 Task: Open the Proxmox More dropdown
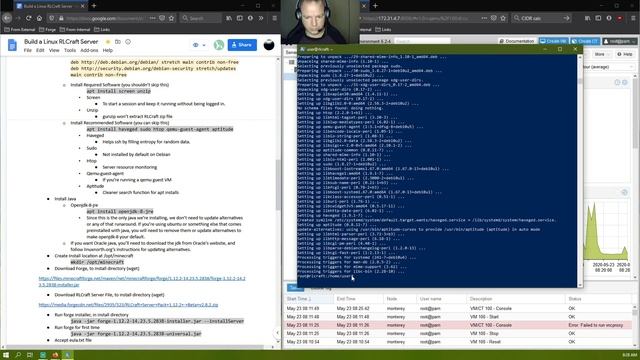(x=601, y=54)
